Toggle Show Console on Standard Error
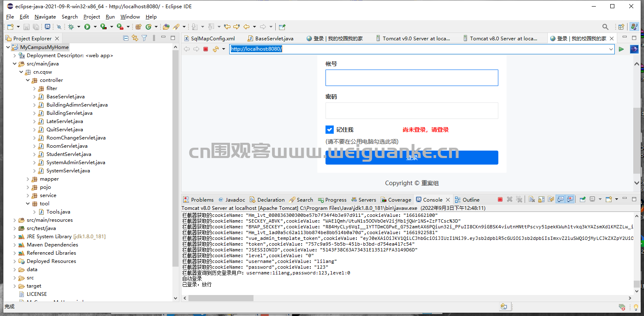This screenshot has width=644, height=316. pyautogui.click(x=570, y=200)
